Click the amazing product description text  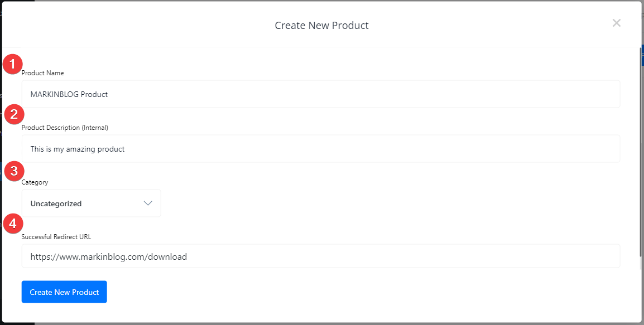pos(77,148)
